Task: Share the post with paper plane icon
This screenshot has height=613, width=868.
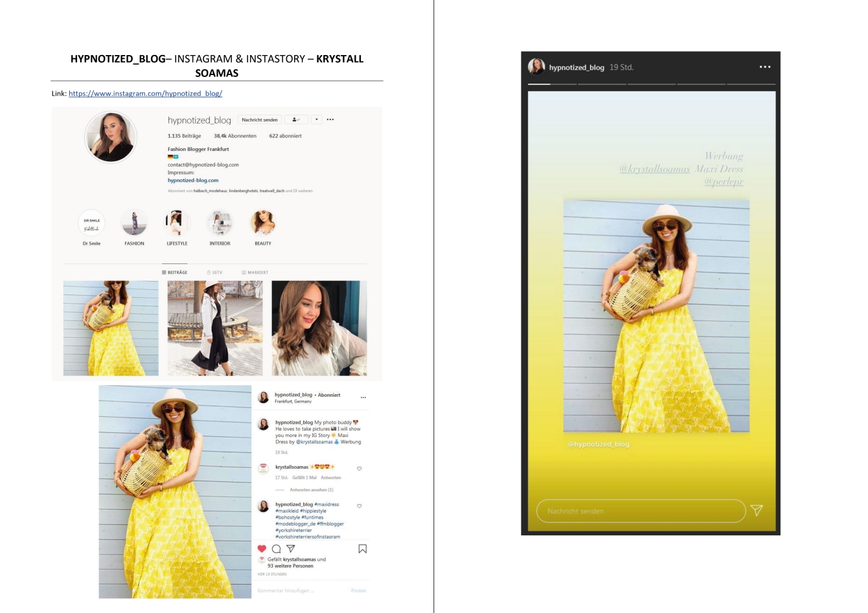Action: coord(291,549)
